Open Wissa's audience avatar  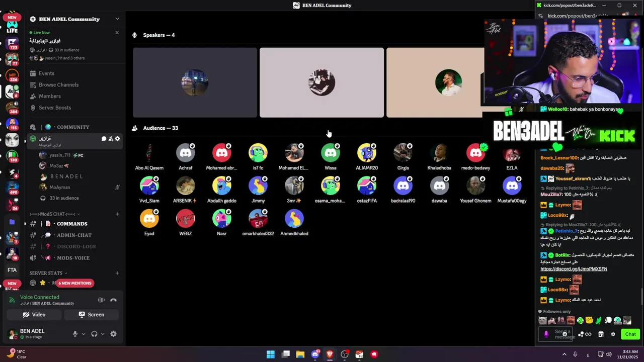click(x=331, y=153)
